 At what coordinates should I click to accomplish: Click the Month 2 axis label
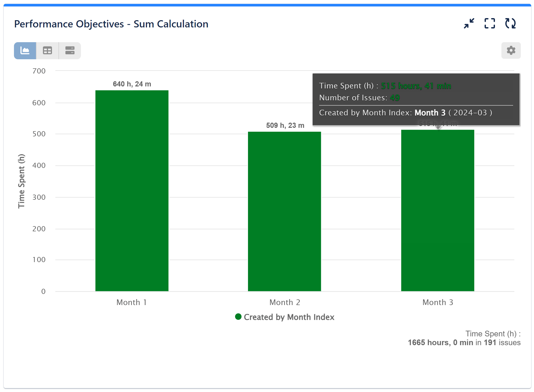[x=284, y=302]
